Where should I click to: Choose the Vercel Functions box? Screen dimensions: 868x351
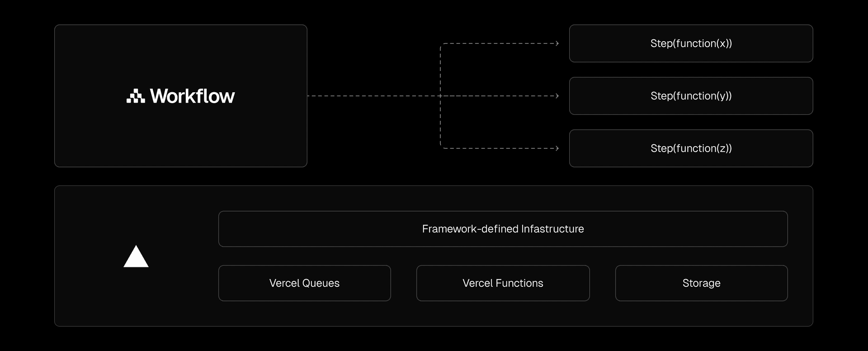click(x=503, y=283)
